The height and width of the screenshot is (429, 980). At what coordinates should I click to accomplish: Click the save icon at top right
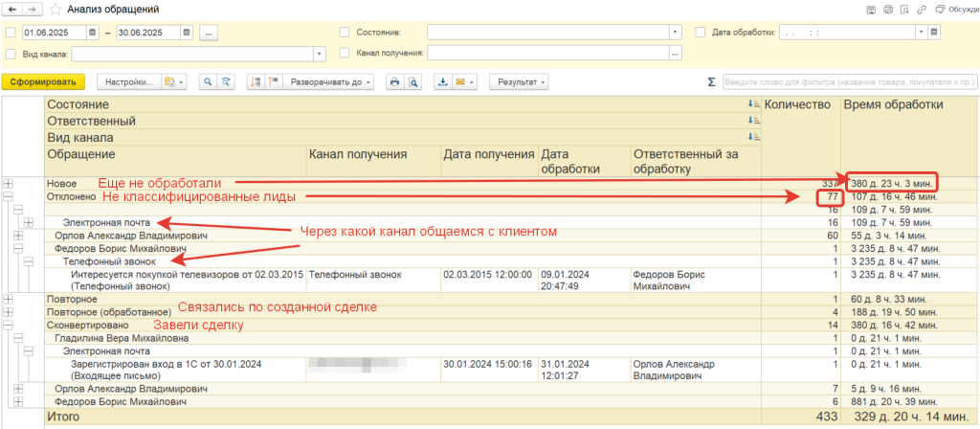point(870,9)
